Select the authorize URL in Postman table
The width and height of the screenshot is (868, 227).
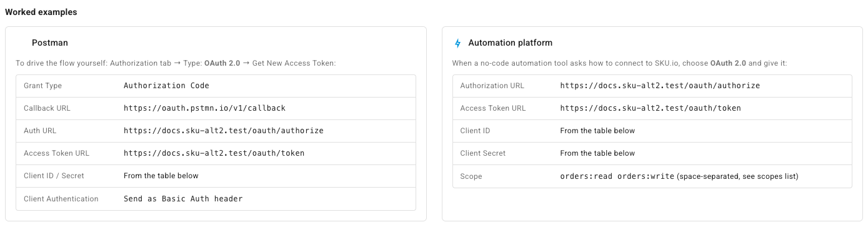224,131
